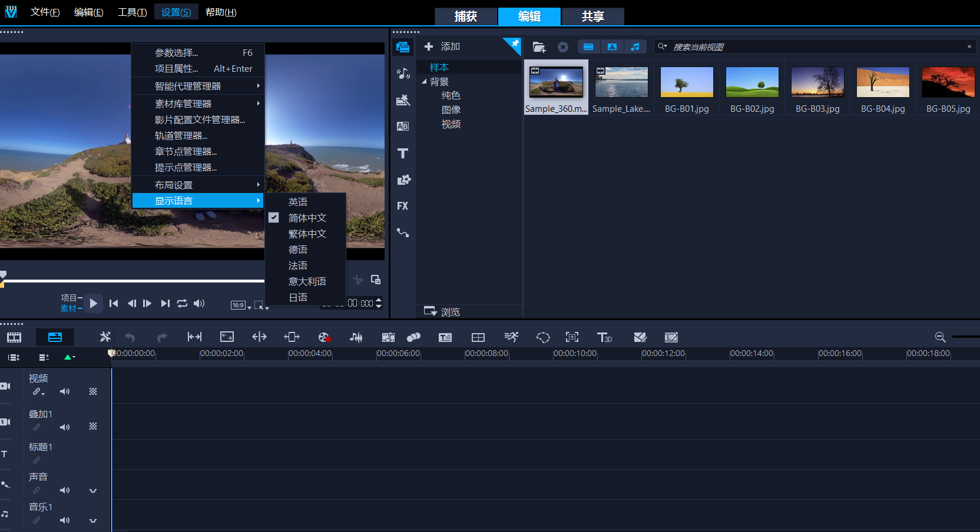The width and height of the screenshot is (980, 532).
Task: Toggle the checked 简体中文 language option
Action: point(307,218)
